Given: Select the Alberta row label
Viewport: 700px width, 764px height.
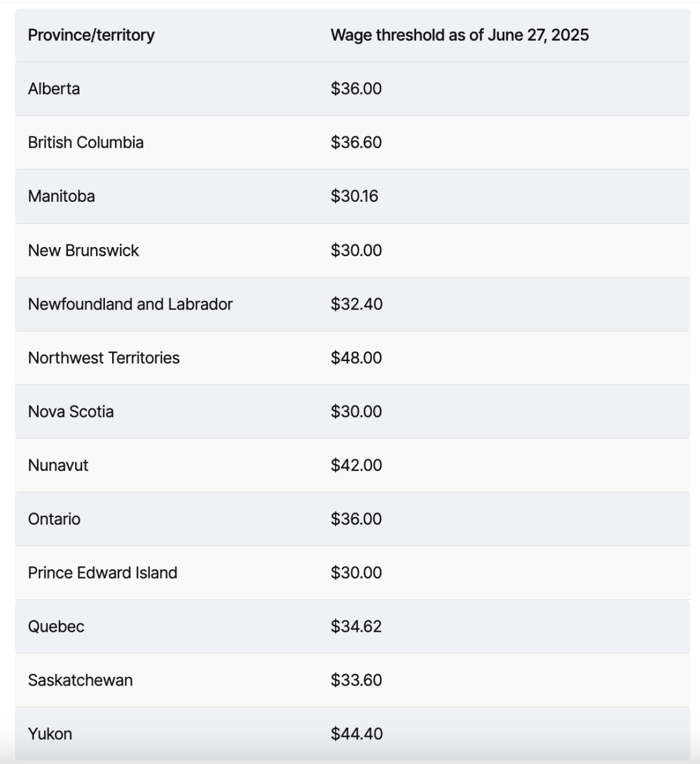Looking at the screenshot, I should pos(54,89).
